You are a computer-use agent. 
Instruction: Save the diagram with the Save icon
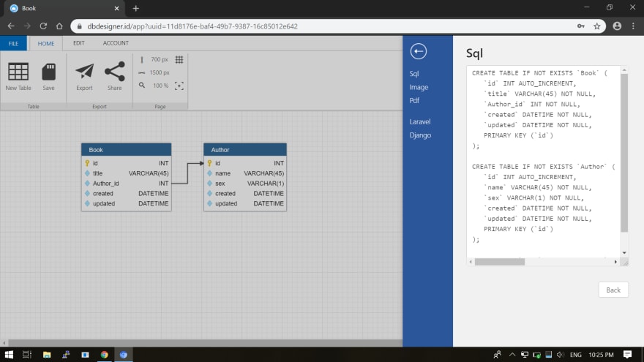(x=48, y=72)
